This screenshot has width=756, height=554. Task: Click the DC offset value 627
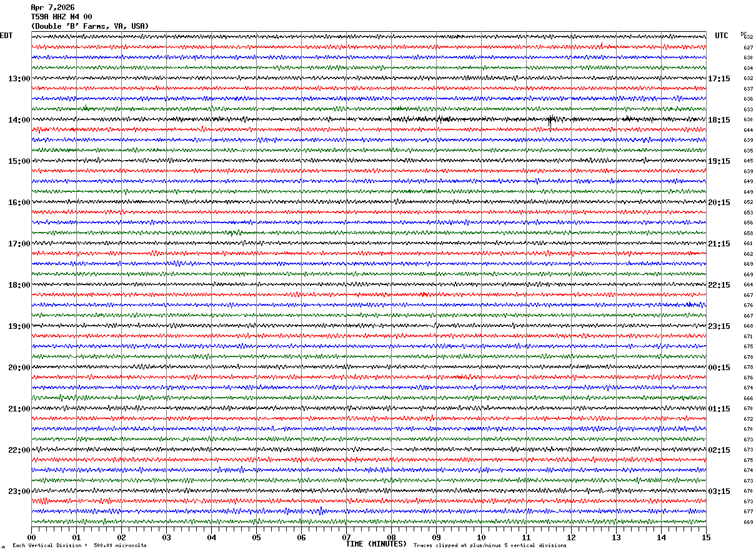pyautogui.click(x=748, y=48)
